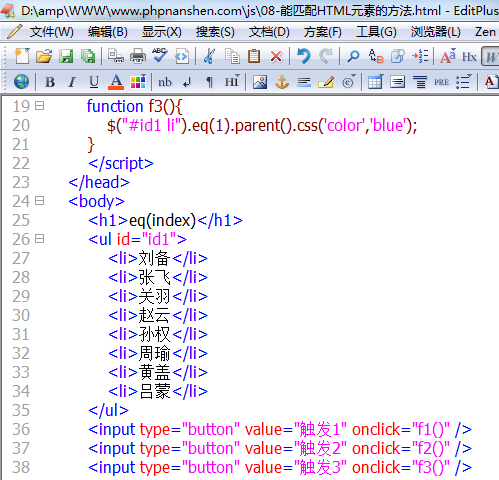Screen dimensions: 499x480
Task: Click on 'blue' in line 20
Action: (x=388, y=125)
